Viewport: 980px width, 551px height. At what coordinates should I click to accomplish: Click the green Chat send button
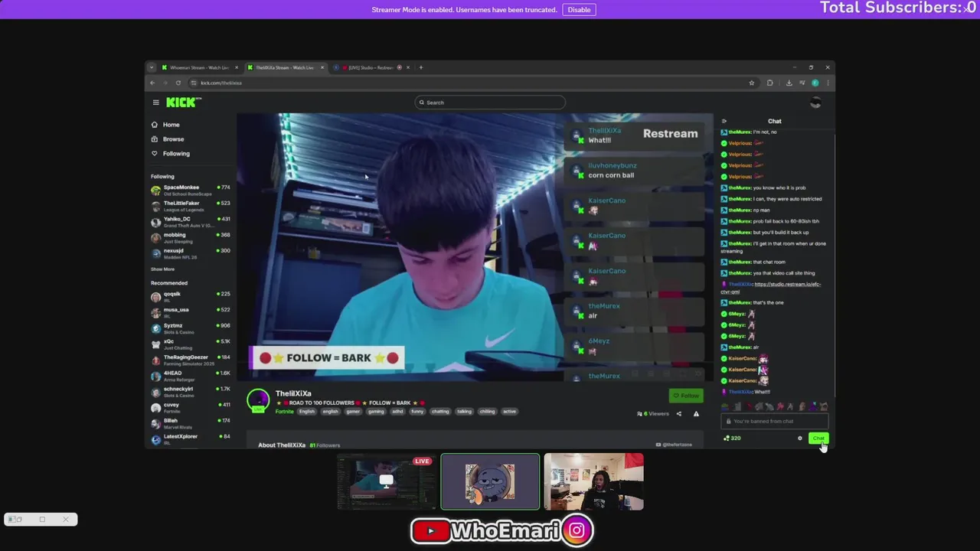(x=818, y=439)
